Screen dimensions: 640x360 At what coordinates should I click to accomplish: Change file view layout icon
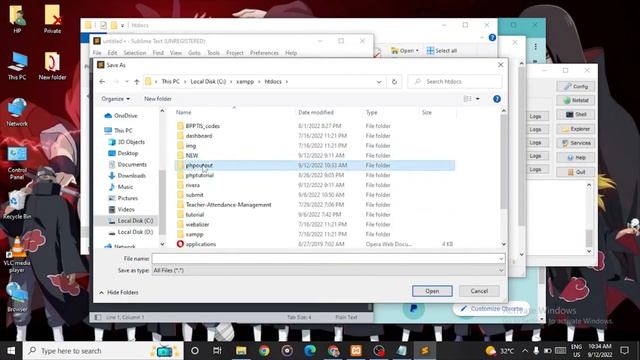468,99
